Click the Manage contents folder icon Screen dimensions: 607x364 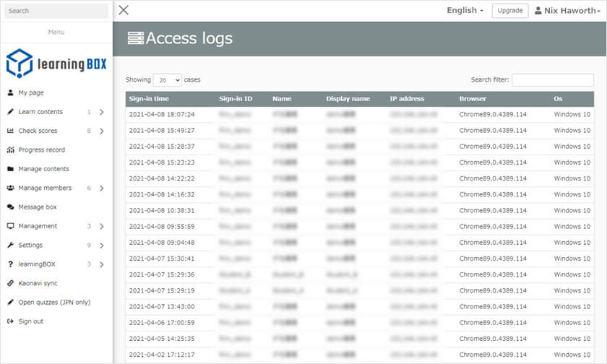pos(10,169)
